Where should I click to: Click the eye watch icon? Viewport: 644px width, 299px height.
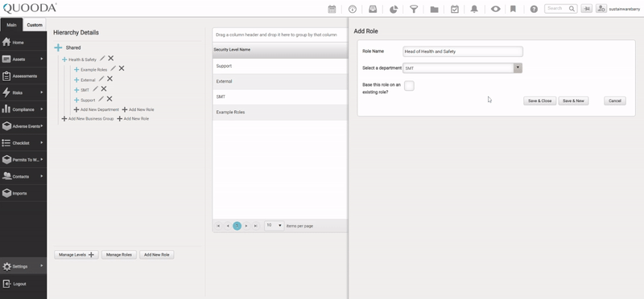(495, 9)
